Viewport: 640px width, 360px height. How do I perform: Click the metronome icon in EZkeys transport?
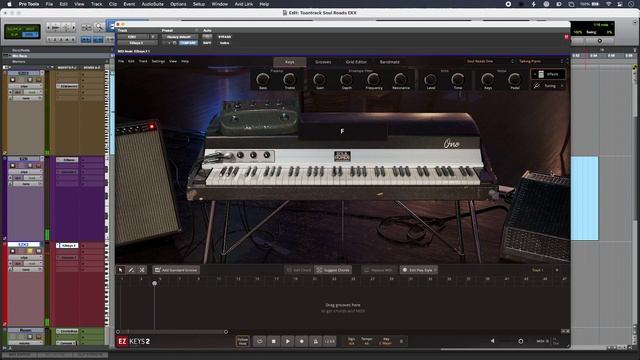point(316,341)
